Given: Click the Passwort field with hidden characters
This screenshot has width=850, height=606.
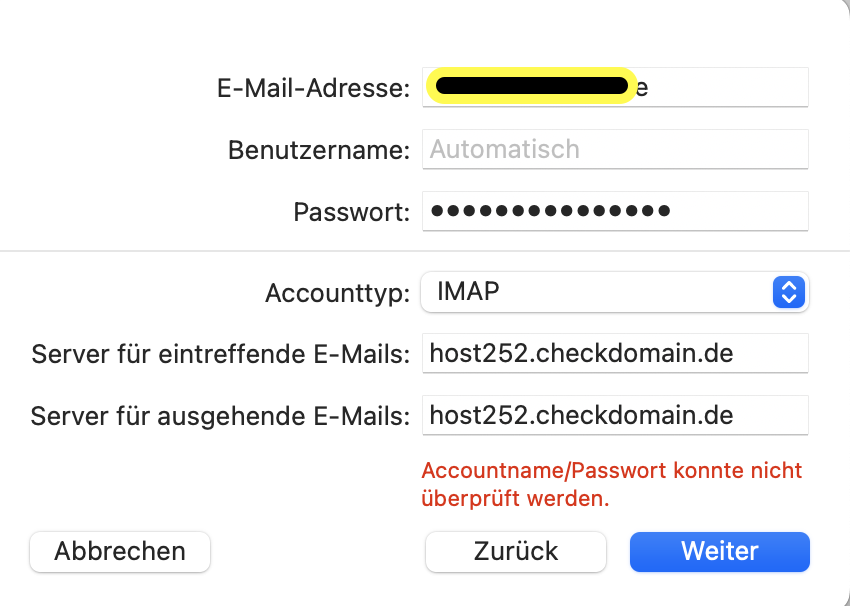Looking at the screenshot, I should 615,212.
